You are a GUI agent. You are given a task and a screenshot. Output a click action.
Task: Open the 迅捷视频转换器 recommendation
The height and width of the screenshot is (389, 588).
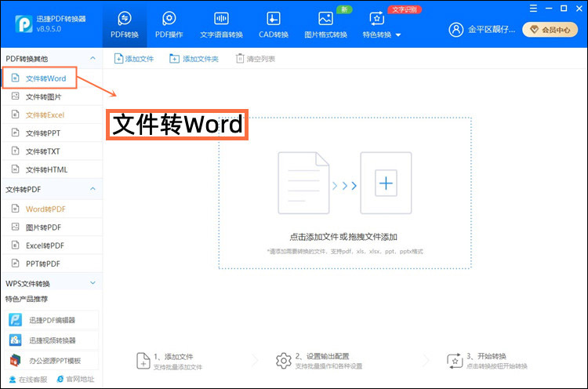pyautogui.click(x=52, y=340)
